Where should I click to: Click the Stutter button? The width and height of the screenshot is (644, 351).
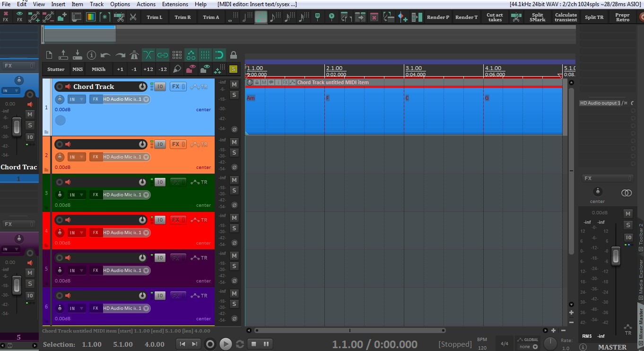click(56, 69)
